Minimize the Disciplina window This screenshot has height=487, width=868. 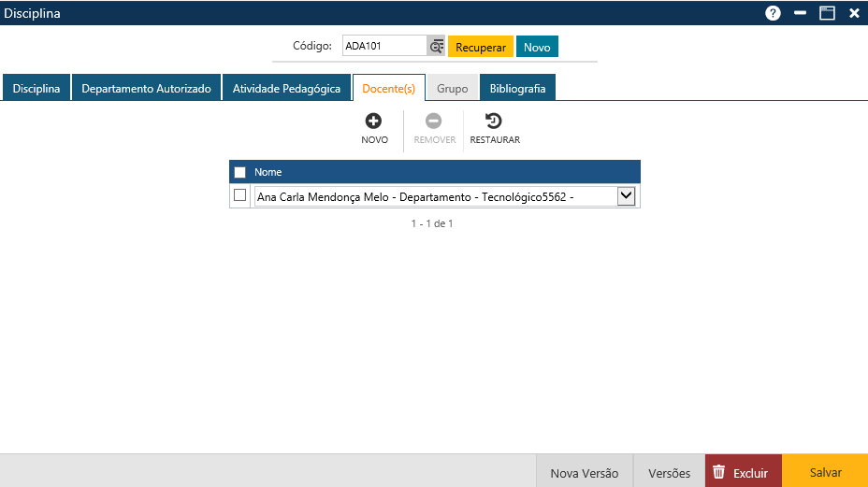point(800,13)
